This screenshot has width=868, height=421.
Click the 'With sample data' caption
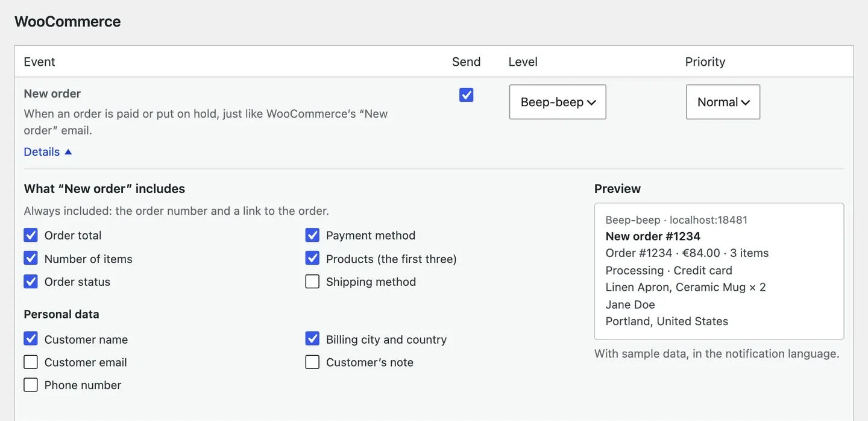(x=717, y=354)
